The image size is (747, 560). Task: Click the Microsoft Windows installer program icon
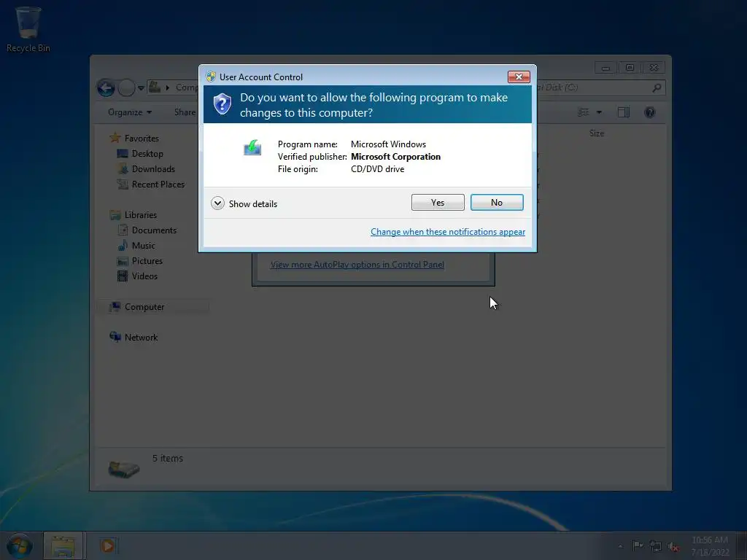(252, 147)
